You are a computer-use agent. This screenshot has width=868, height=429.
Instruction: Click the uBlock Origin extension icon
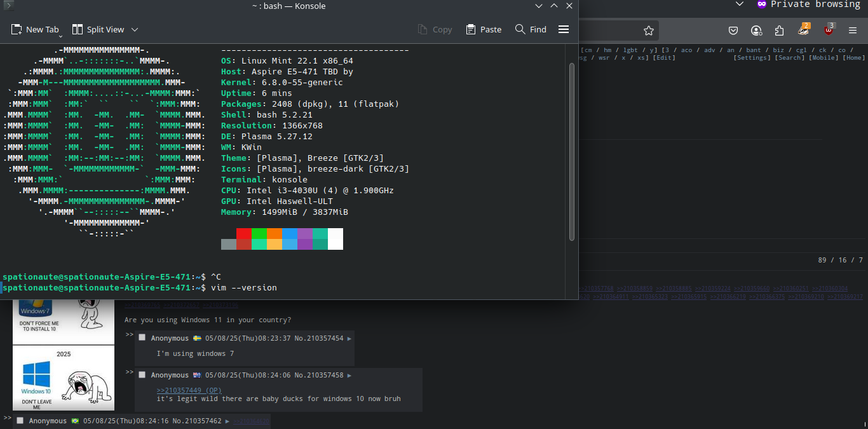829,30
